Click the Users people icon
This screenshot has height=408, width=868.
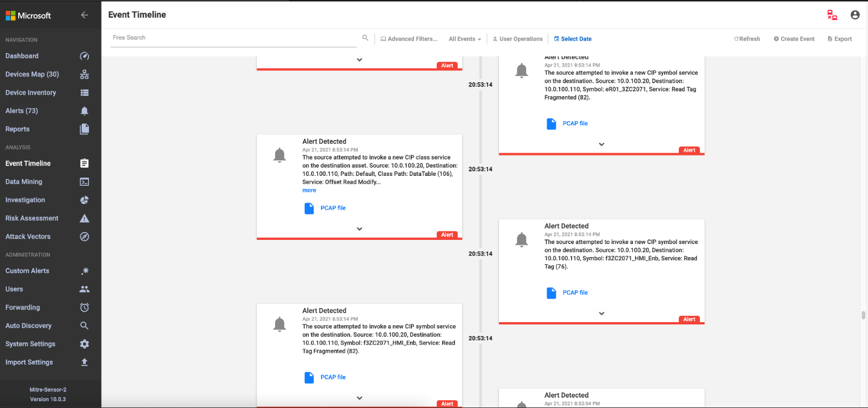pyautogui.click(x=84, y=289)
